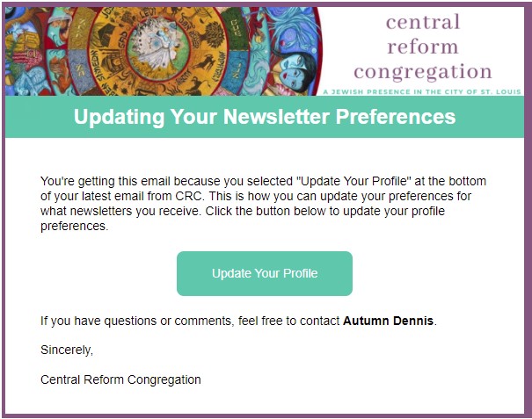Image resolution: width=532 pixels, height=419 pixels.
Task: Click the "If you have questions" sentence
Action: [114, 321]
